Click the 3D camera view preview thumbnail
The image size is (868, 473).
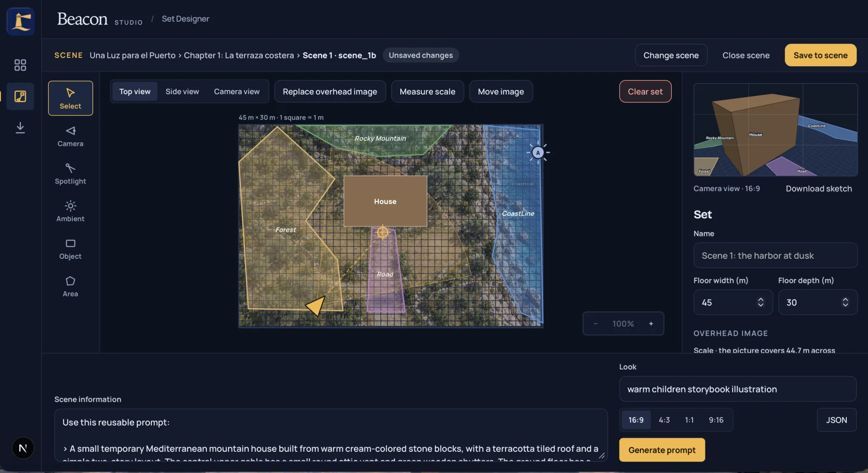tap(775, 130)
